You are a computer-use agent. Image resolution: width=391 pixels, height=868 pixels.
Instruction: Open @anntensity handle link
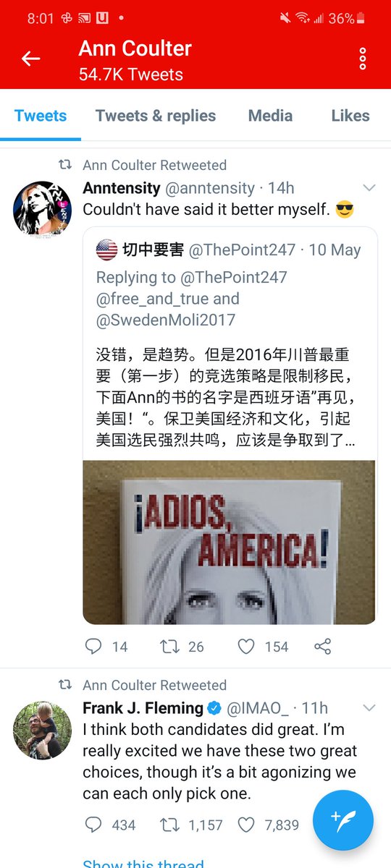pyautogui.click(x=210, y=188)
